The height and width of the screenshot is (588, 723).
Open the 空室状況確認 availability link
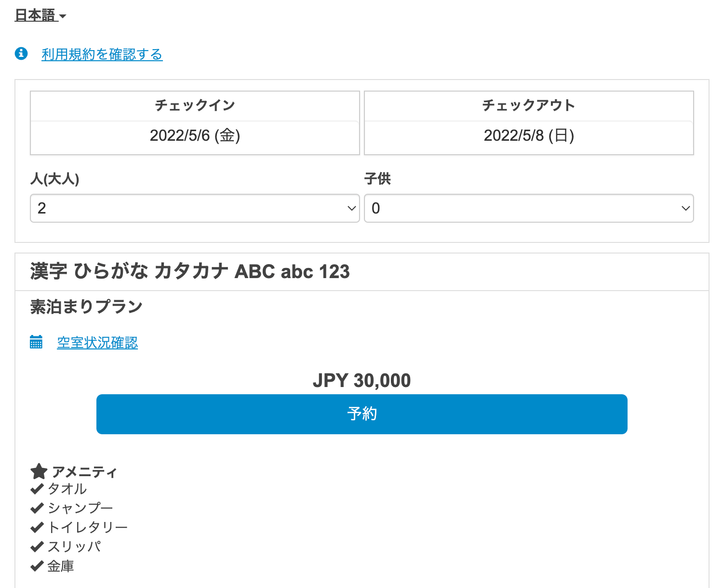pos(97,343)
